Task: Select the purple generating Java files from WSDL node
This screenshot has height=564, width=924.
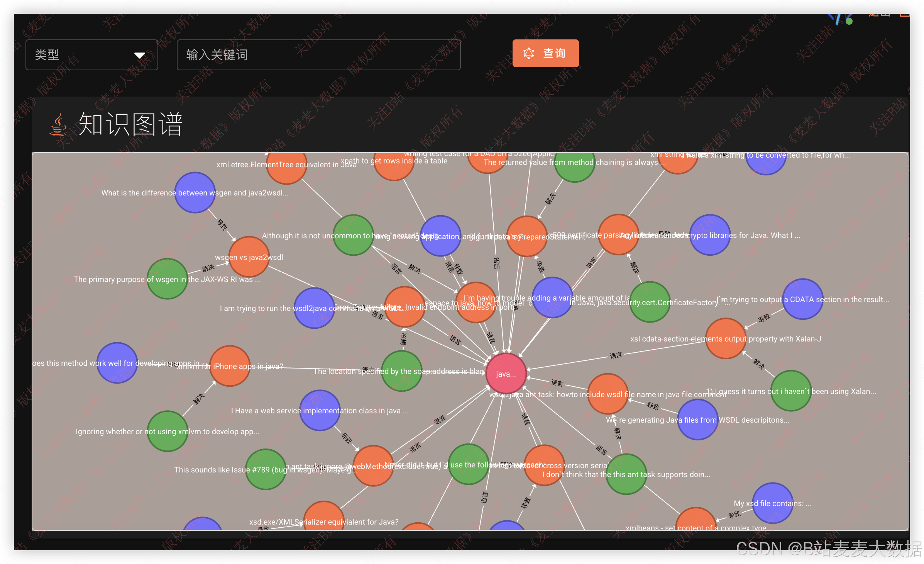Action: click(x=697, y=420)
